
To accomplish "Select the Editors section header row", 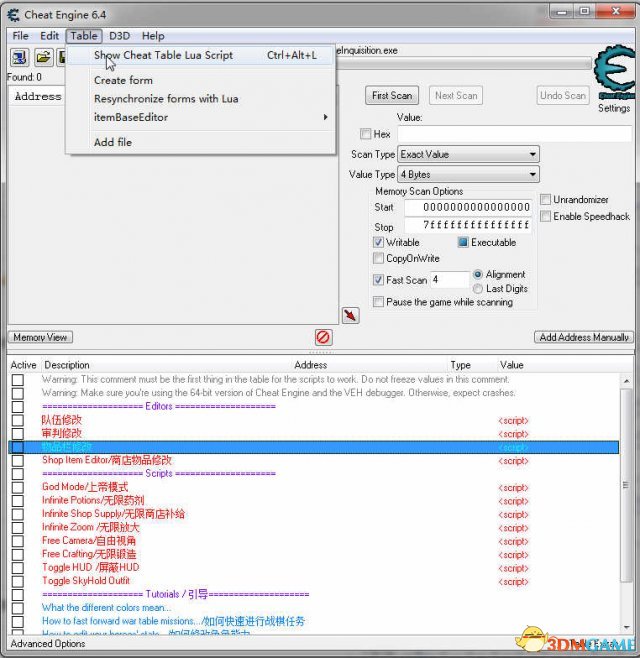I will tap(314, 406).
